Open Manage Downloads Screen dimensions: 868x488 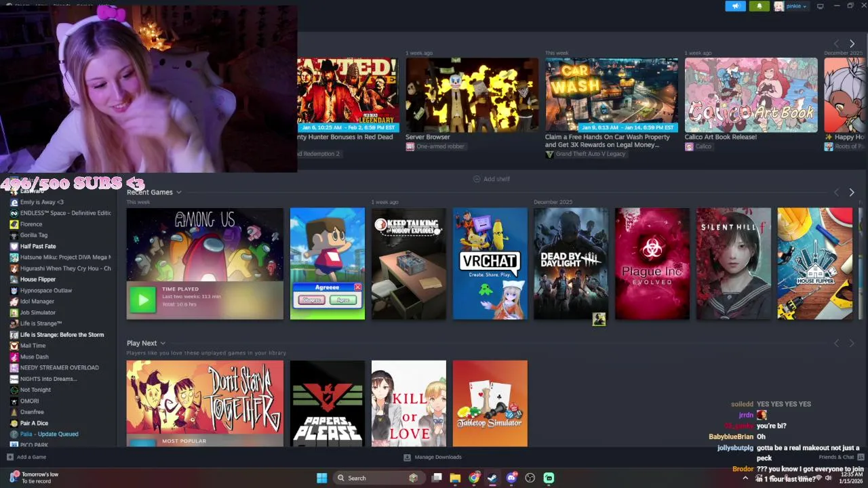[433, 457]
